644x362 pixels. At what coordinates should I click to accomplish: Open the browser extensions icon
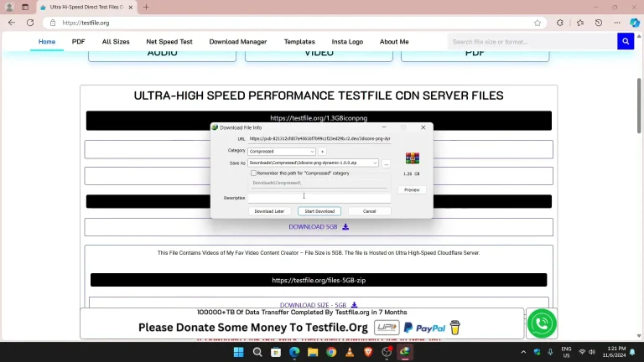click(560, 23)
